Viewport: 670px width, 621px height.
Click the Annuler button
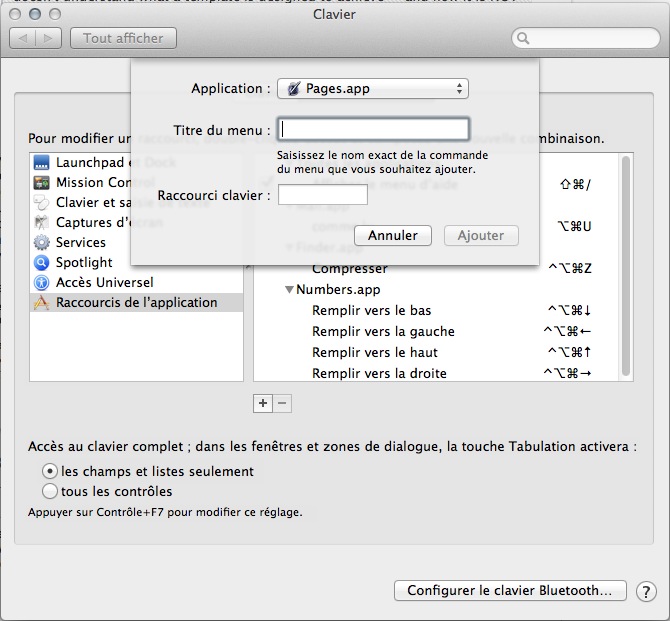(x=393, y=235)
